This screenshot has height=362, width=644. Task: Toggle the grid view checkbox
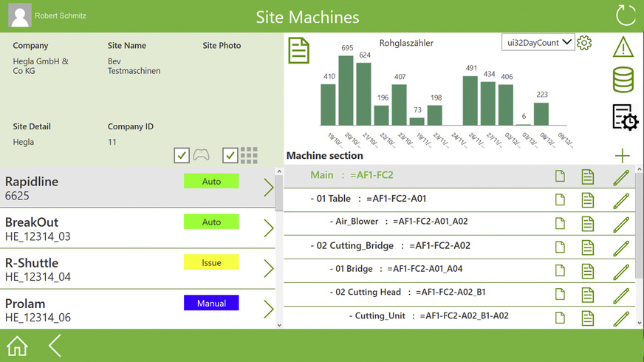pos(230,155)
